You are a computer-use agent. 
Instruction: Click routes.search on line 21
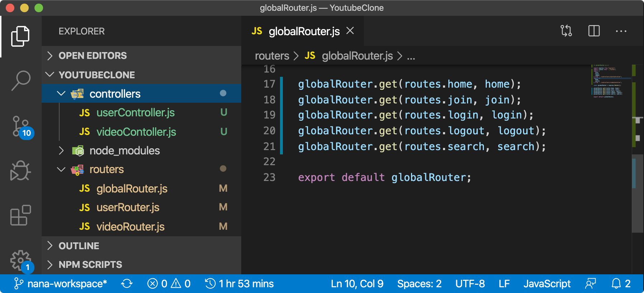(445, 146)
